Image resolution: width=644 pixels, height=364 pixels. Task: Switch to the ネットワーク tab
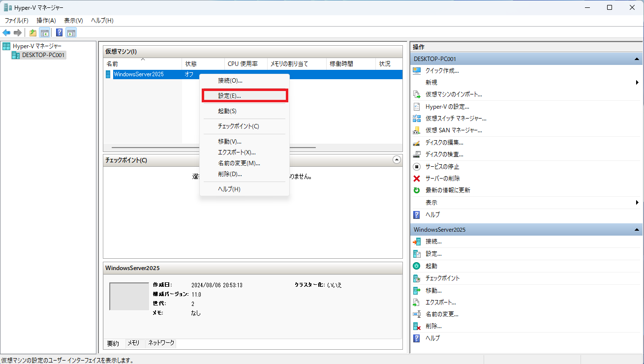pos(161,343)
